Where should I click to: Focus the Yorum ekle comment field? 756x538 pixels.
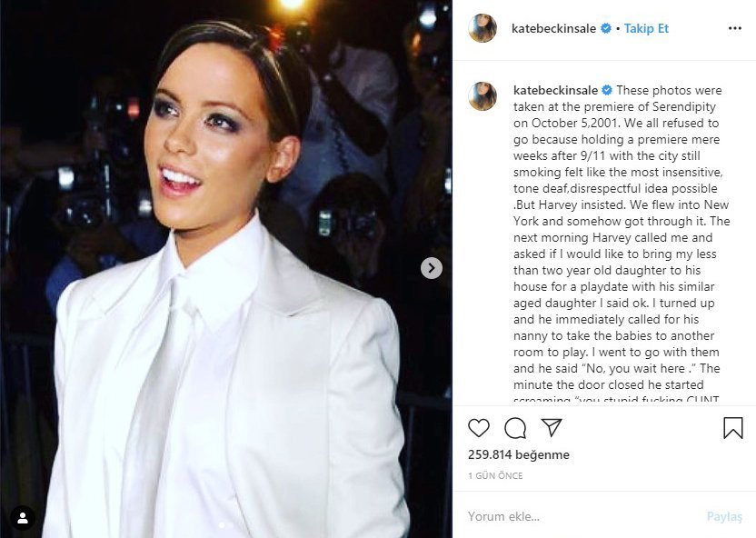coord(581,516)
